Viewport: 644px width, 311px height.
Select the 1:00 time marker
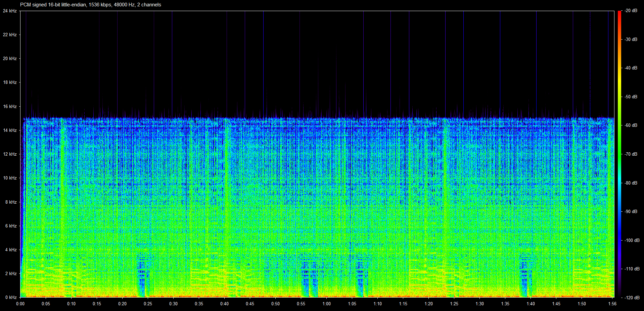326,304
